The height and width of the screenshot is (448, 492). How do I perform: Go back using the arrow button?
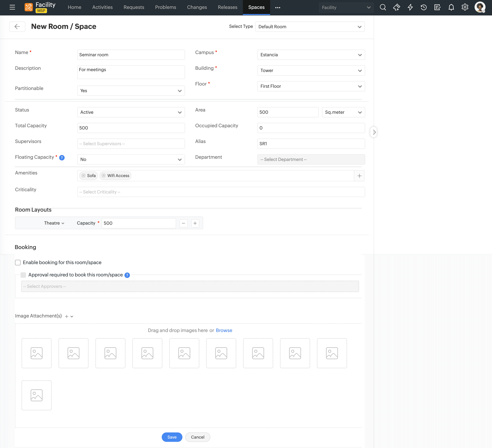coord(17,27)
